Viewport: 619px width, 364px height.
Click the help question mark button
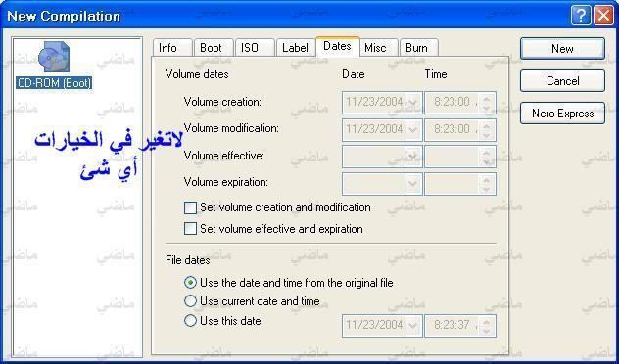581,16
